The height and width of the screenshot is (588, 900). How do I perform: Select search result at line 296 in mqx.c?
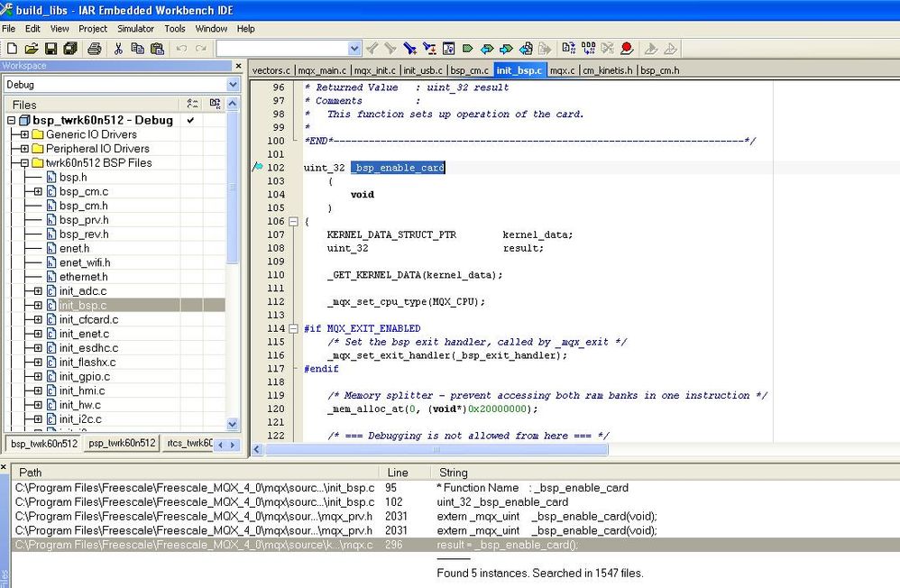(x=455, y=545)
